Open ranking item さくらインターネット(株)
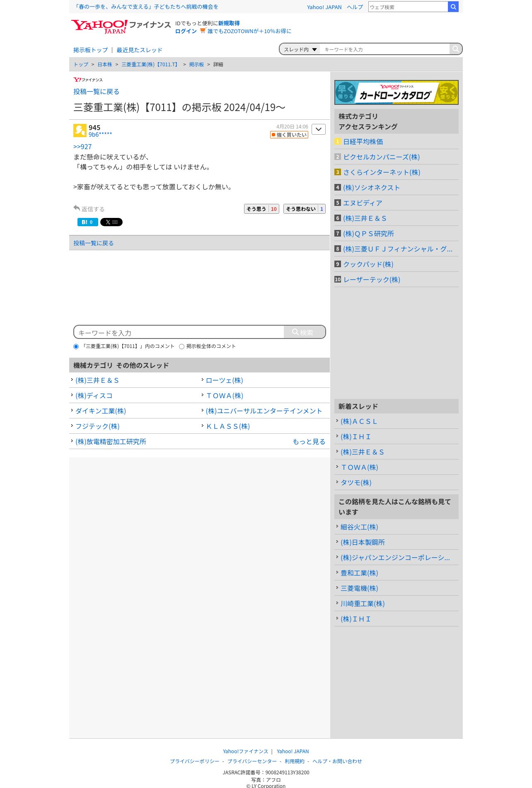Viewport: 532px width, 788px height. coord(382,172)
